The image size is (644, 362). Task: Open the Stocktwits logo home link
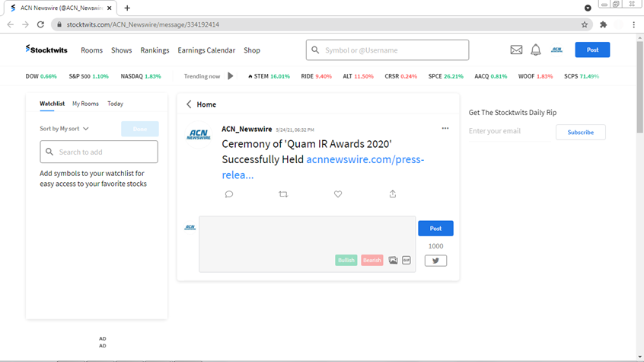coord(46,50)
